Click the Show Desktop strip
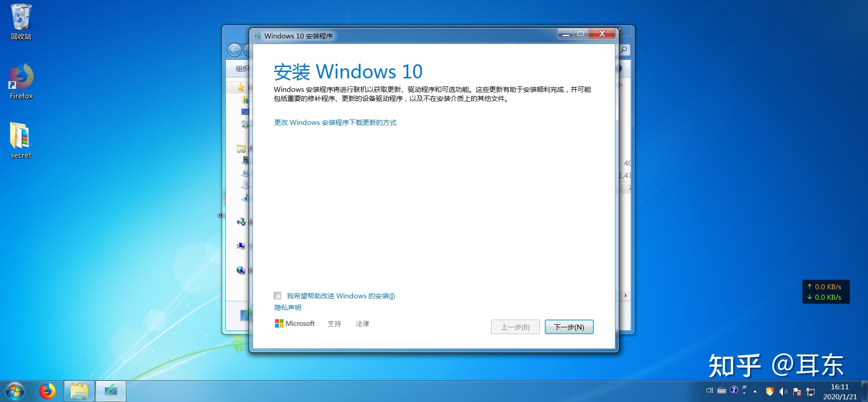Viewport: 868px width, 402px height. click(x=864, y=391)
